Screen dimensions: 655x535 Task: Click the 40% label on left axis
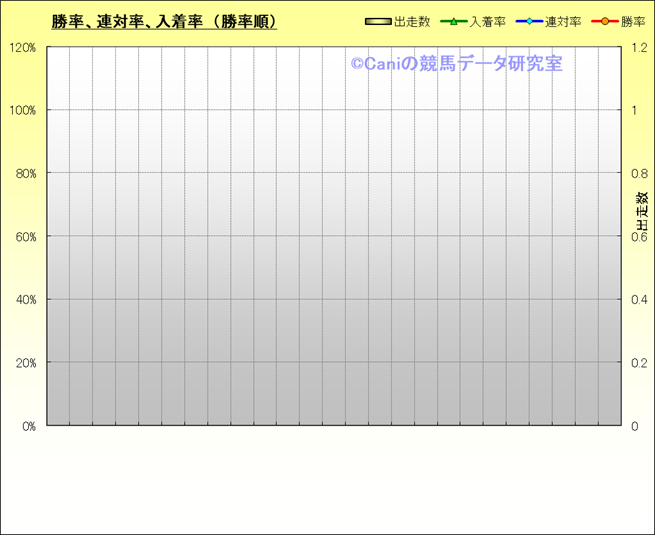coord(24,299)
